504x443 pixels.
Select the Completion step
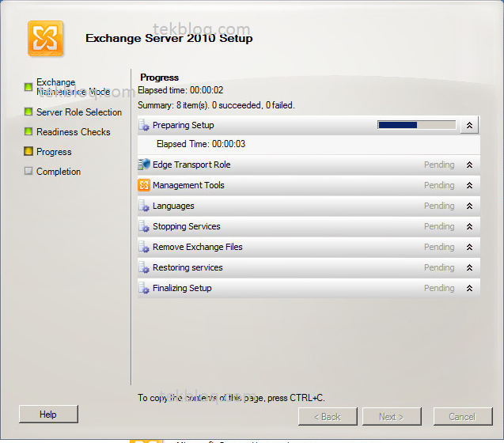(x=59, y=172)
